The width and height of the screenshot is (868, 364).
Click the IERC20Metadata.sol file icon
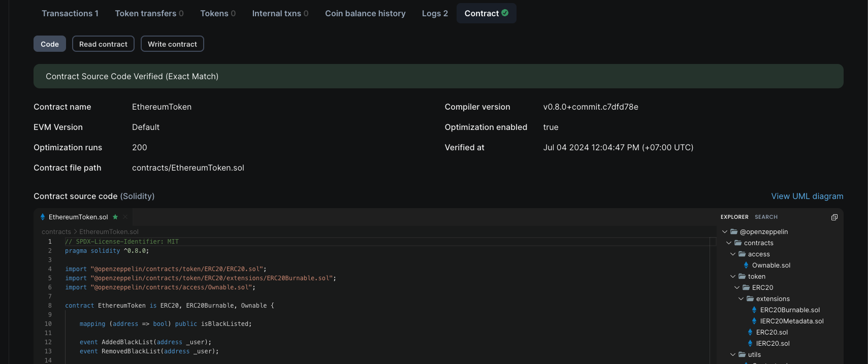pos(754,321)
